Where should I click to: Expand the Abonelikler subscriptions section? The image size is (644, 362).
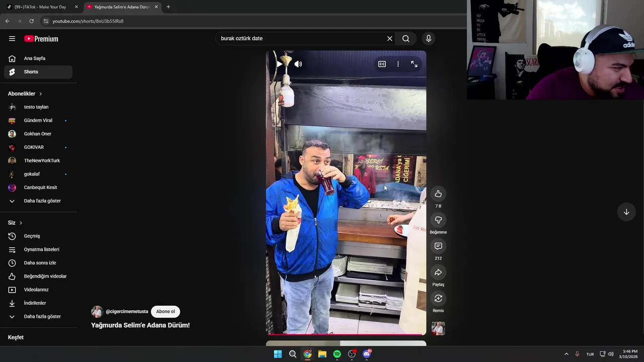[x=25, y=94]
